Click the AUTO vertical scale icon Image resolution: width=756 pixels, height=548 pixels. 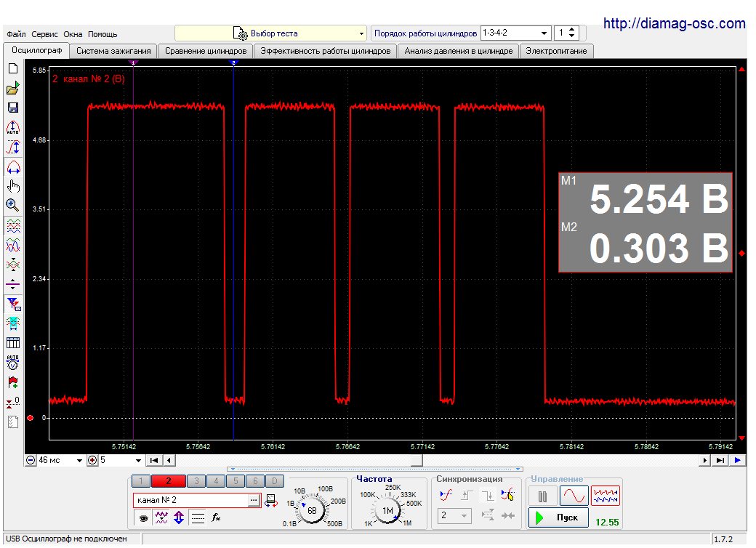[x=13, y=128]
